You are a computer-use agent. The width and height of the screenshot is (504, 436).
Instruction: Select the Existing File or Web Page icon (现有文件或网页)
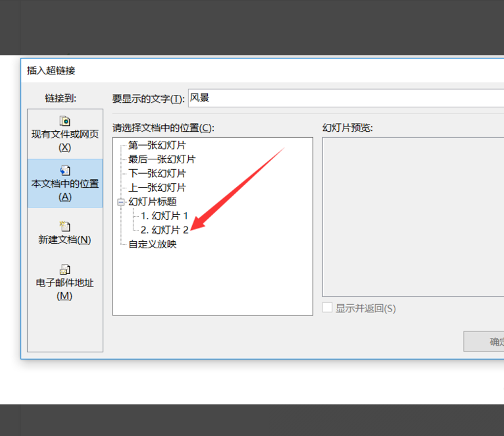click(x=65, y=121)
